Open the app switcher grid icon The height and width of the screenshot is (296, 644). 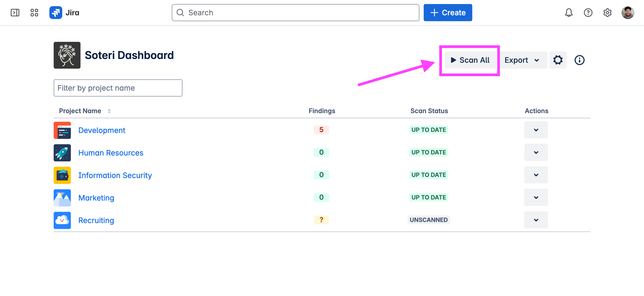34,13
